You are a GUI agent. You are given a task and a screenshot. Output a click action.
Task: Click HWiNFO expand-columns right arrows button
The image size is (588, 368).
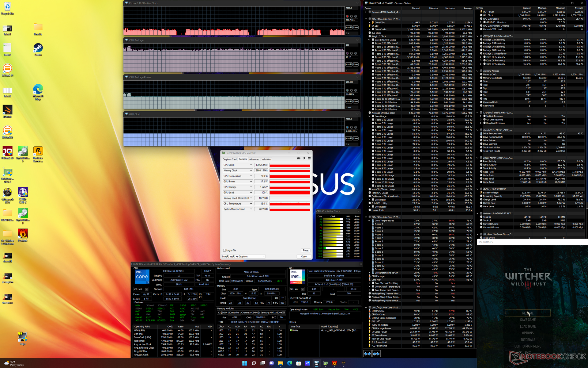[367, 354]
